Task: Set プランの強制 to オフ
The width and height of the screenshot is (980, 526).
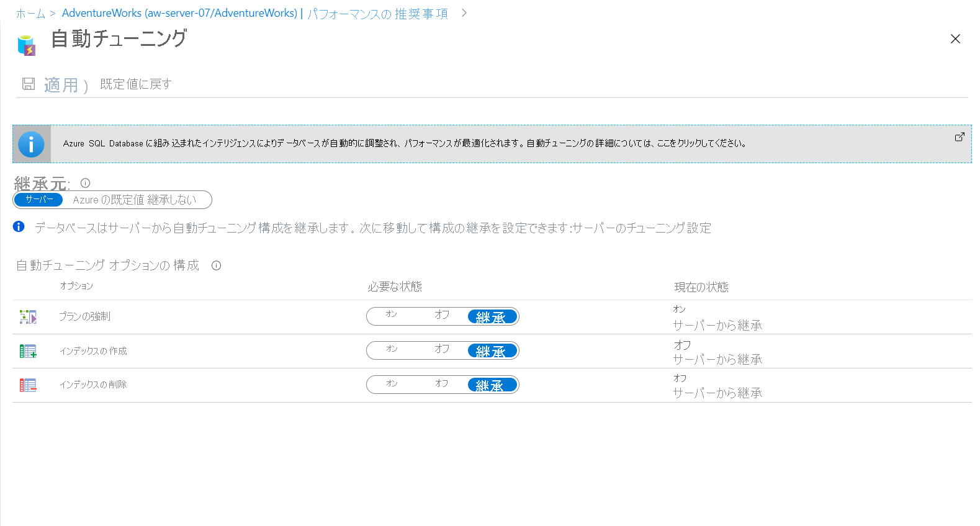Action: [442, 314]
